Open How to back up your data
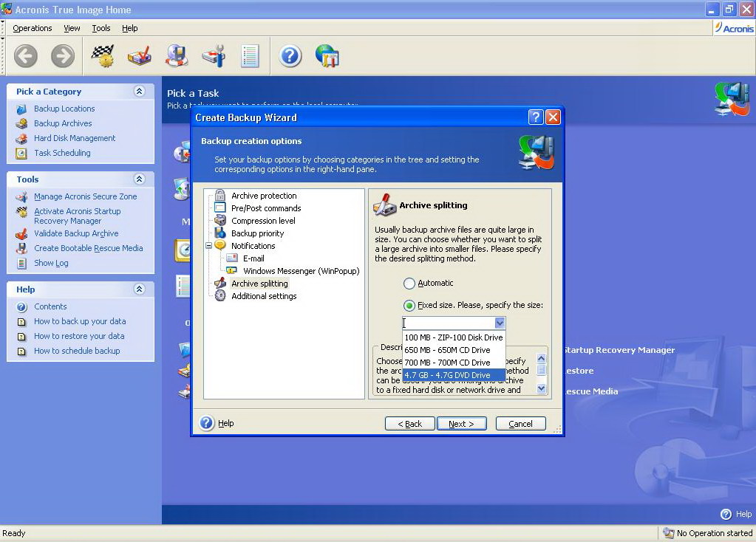This screenshot has height=542, width=756. pos(80,321)
